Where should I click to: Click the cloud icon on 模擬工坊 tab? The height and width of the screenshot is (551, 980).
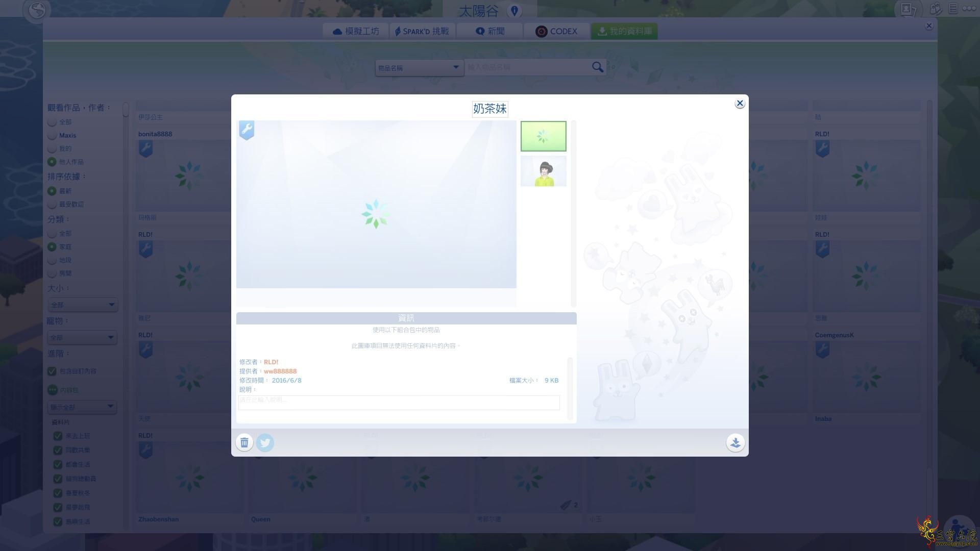click(x=337, y=32)
